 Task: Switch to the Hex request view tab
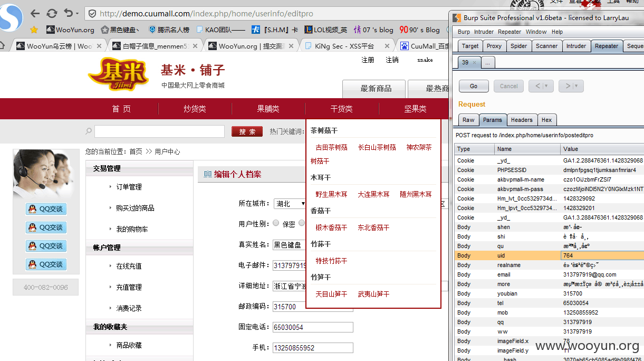coord(546,120)
